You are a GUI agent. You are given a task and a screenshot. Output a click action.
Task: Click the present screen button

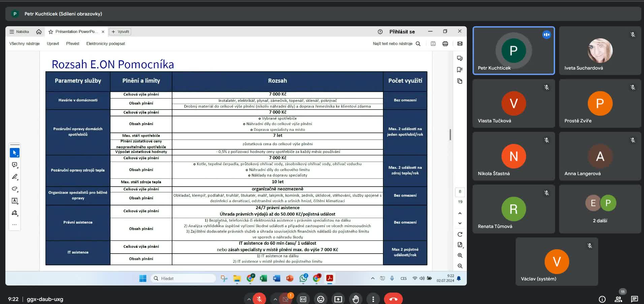[x=338, y=299]
